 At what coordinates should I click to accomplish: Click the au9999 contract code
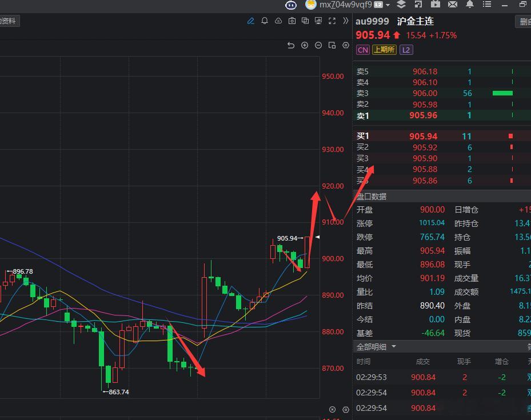click(x=372, y=21)
